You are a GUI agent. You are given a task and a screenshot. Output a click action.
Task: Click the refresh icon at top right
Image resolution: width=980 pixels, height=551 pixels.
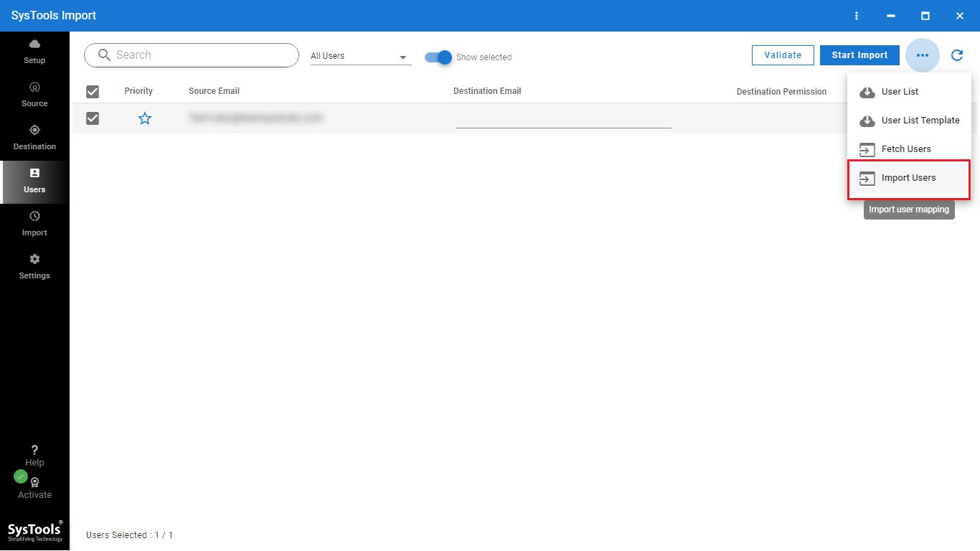tap(957, 55)
